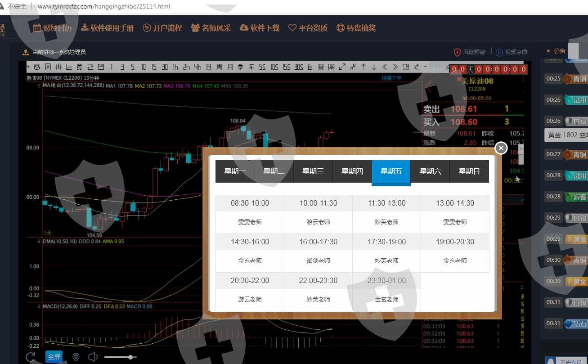Screen dimensions: 588x364
Task: Open the 视频点播 play icon
Action: click(x=499, y=52)
